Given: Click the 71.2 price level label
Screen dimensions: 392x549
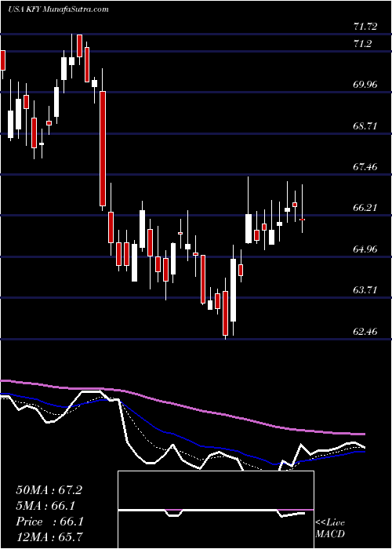Looking at the screenshot, I should pos(362,44).
